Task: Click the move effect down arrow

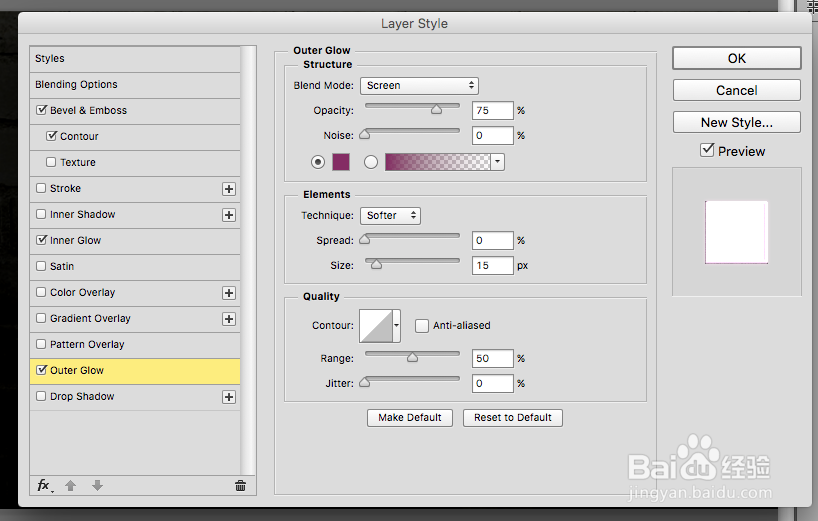Action: coord(97,486)
